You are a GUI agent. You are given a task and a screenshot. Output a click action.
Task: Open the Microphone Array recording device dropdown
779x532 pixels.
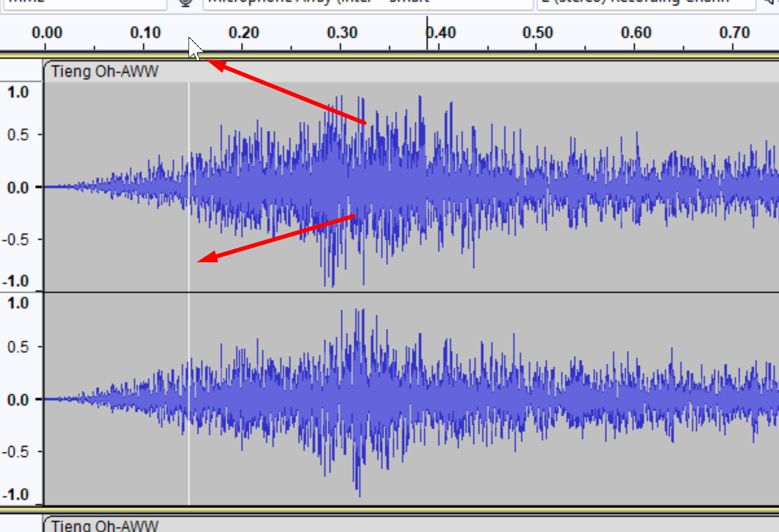pos(363,3)
